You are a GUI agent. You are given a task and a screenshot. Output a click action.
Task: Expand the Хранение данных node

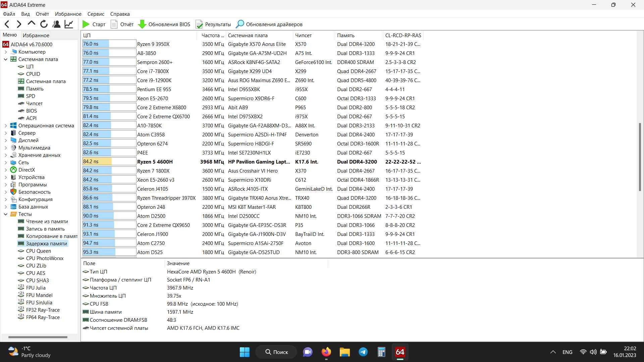6,155
